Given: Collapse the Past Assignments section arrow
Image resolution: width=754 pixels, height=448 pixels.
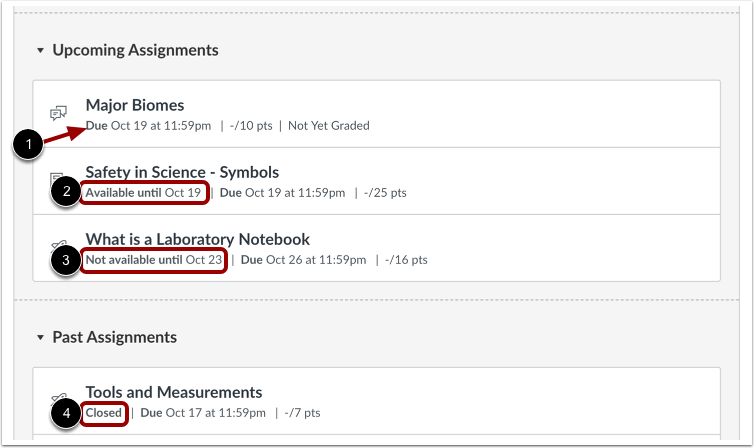Looking at the screenshot, I should click(x=40, y=338).
